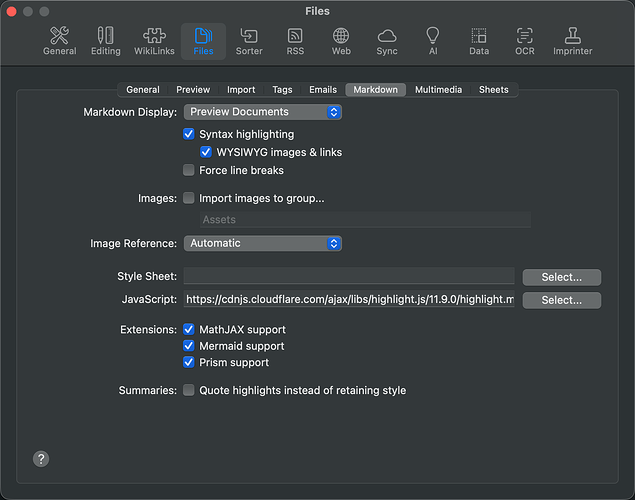Disable Syntax highlighting checkbox
This screenshot has height=500, width=635.
click(x=189, y=134)
